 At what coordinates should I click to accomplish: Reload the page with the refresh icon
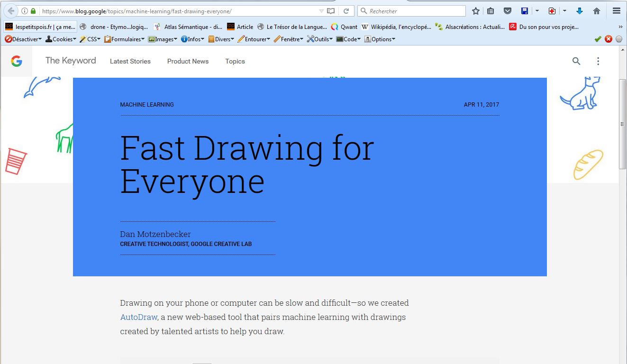[x=346, y=11]
